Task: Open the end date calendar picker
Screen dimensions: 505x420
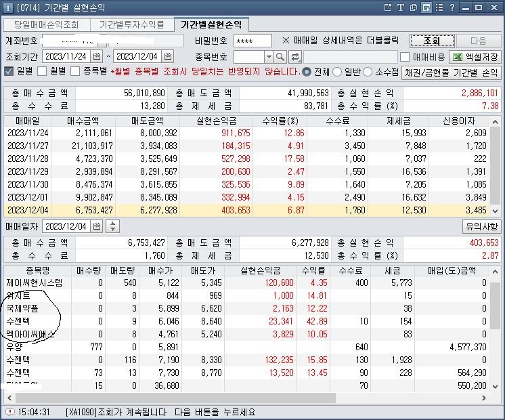Action: [168, 56]
